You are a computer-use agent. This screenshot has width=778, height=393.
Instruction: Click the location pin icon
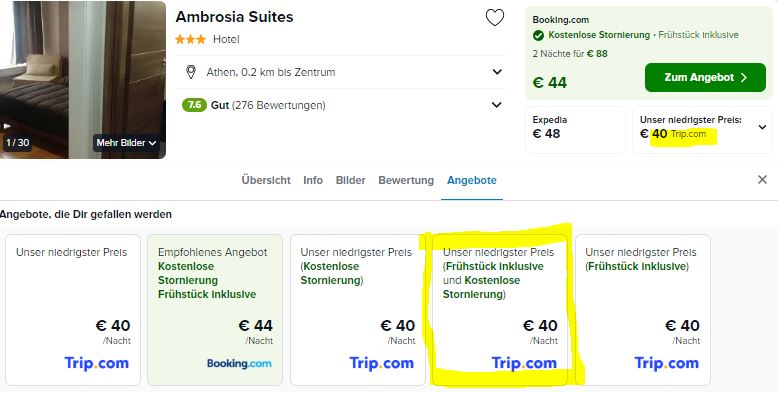click(191, 72)
